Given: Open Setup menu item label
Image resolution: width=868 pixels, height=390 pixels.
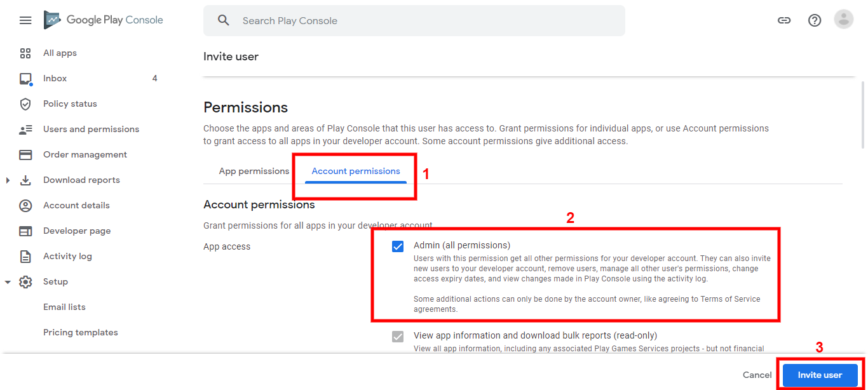Looking at the screenshot, I should 55,282.
